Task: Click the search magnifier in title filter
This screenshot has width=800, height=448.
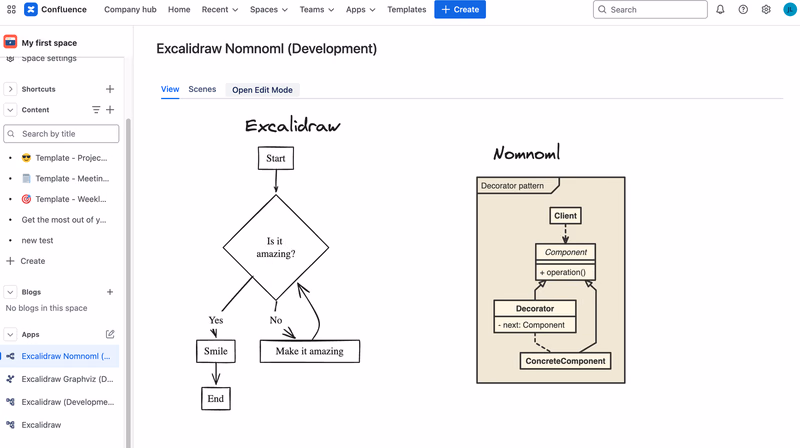Action: point(11,134)
